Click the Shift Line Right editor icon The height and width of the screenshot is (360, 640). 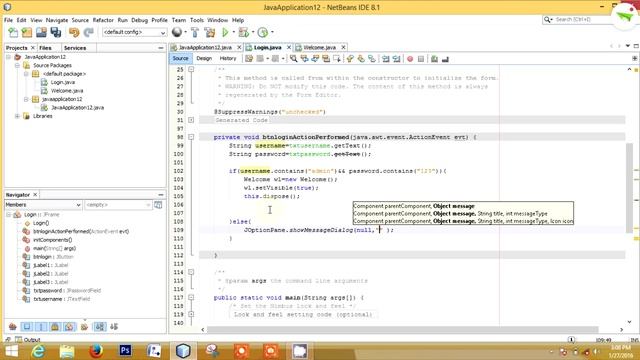point(396,59)
